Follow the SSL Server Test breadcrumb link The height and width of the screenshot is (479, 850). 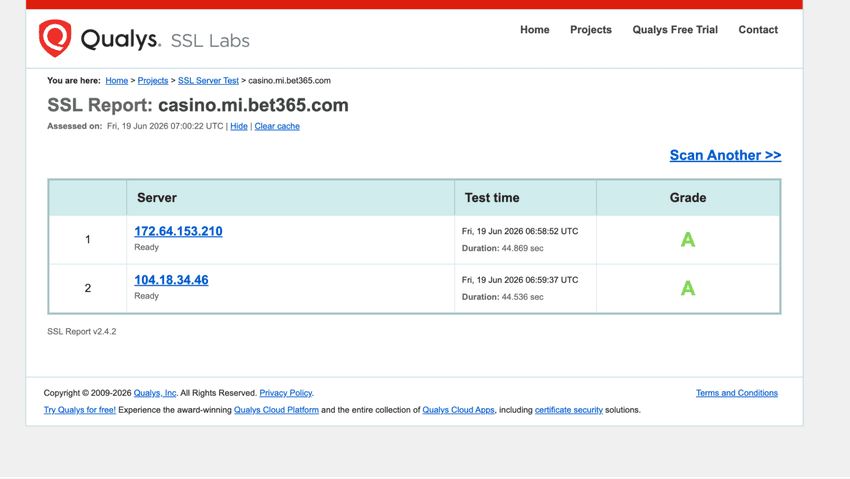208,81
